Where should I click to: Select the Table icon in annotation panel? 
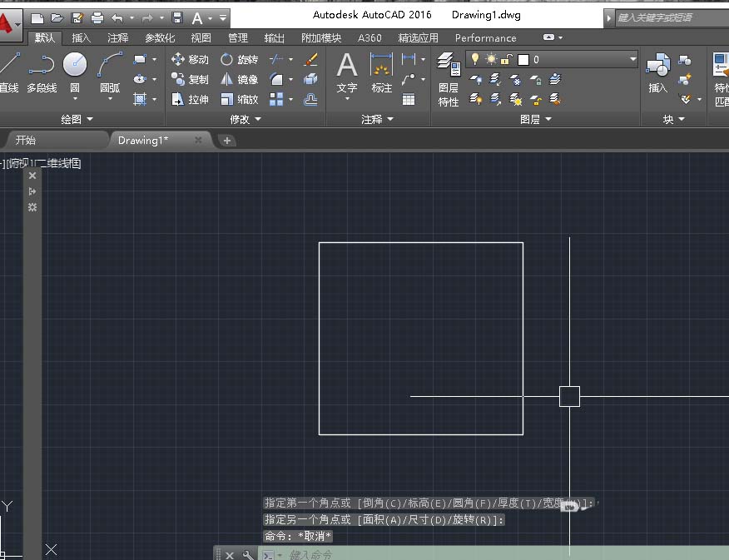[409, 99]
